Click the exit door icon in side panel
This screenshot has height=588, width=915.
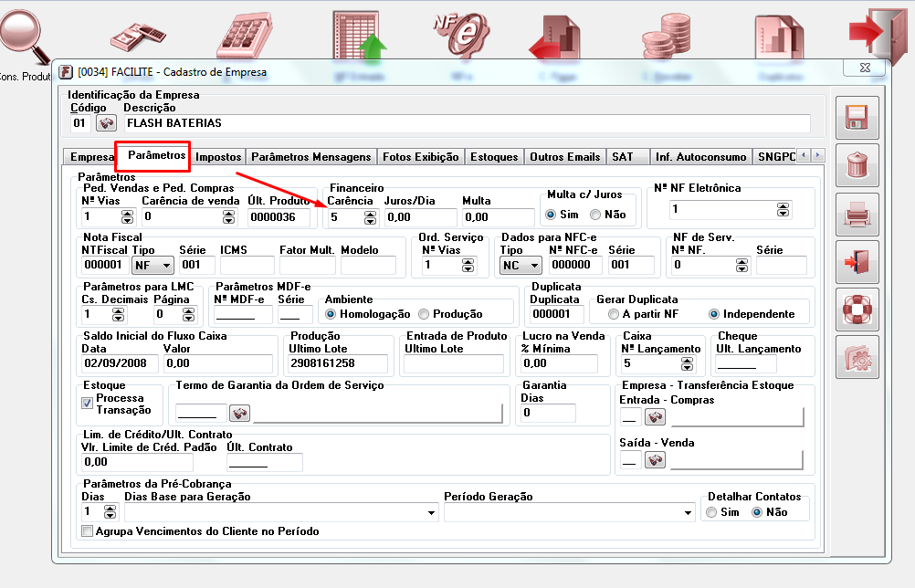pyautogui.click(x=857, y=263)
